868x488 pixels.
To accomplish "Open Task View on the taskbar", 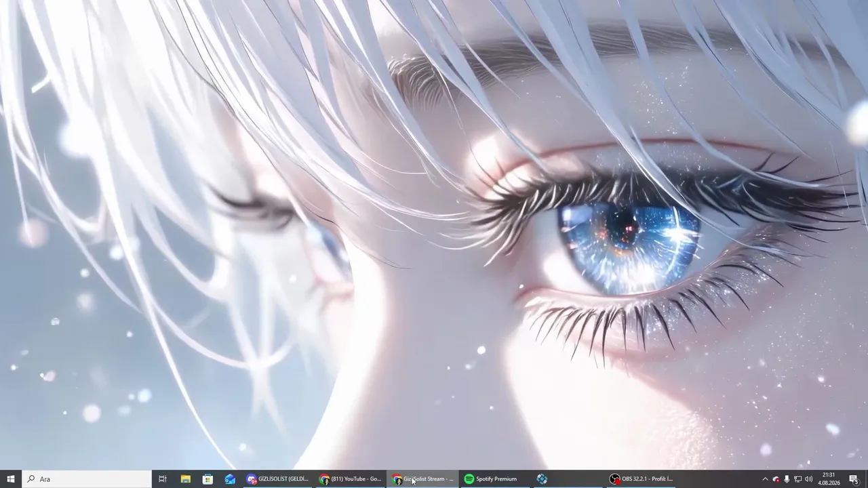I will click(x=163, y=479).
